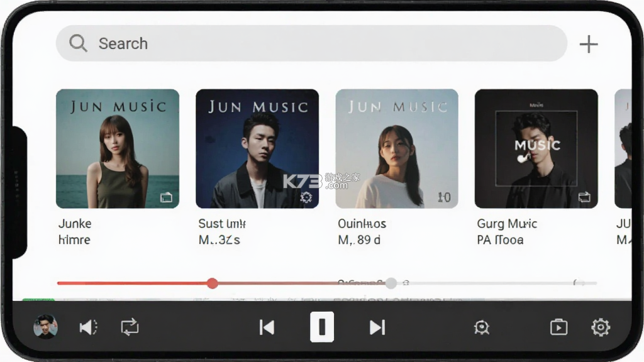The width and height of the screenshot is (644, 362).
Task: Click the Junke title text
Action: click(x=75, y=224)
